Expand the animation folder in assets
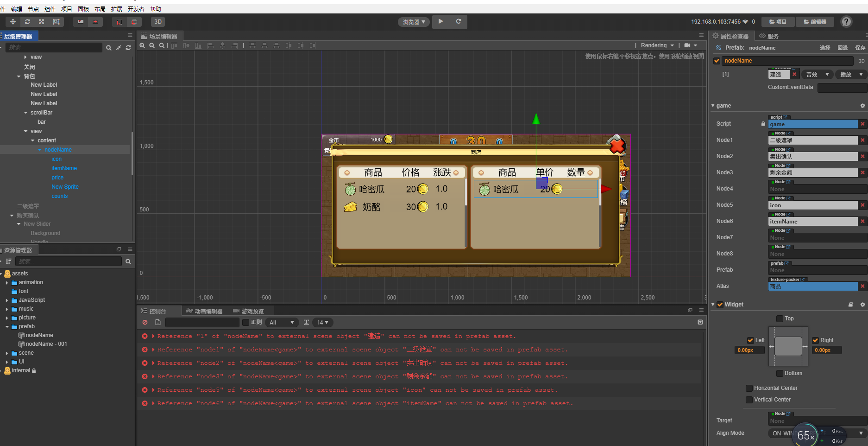The height and width of the screenshot is (446, 868). click(x=7, y=282)
